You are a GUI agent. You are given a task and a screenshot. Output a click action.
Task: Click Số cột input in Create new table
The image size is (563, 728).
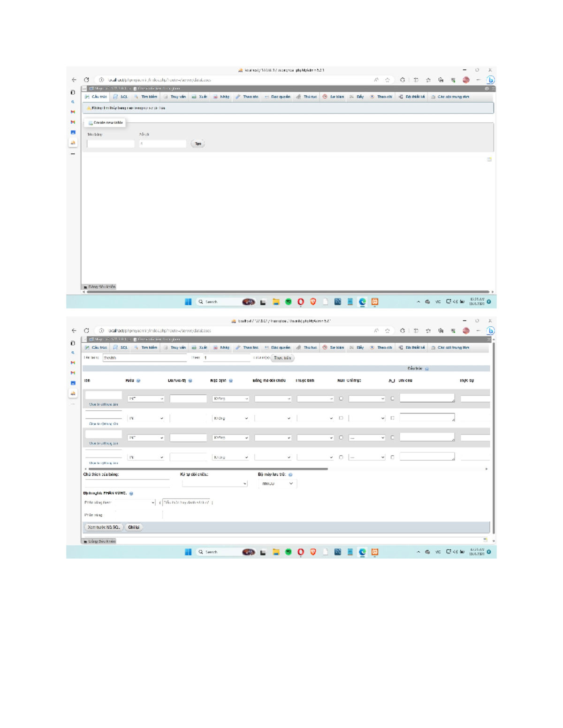[x=163, y=144]
